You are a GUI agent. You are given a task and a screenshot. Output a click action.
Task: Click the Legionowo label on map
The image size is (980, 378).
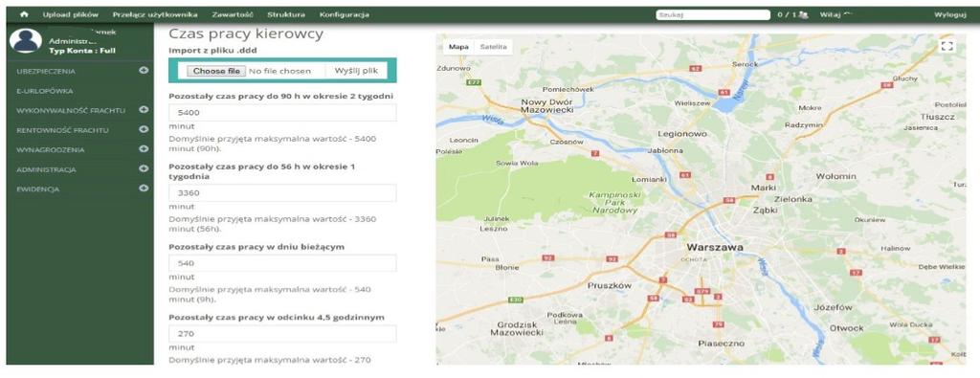click(x=681, y=134)
